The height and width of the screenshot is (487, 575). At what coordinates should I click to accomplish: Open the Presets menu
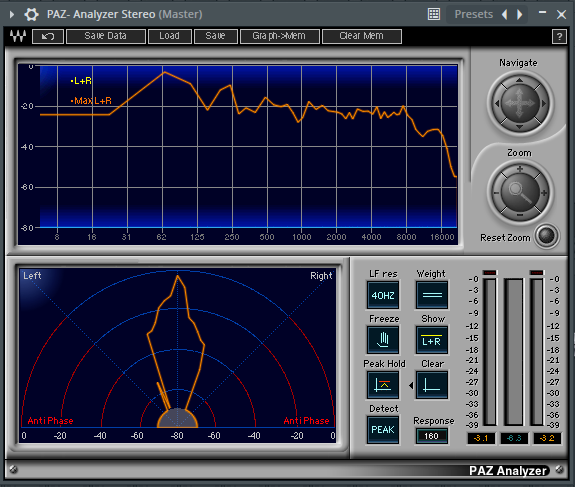(473, 14)
